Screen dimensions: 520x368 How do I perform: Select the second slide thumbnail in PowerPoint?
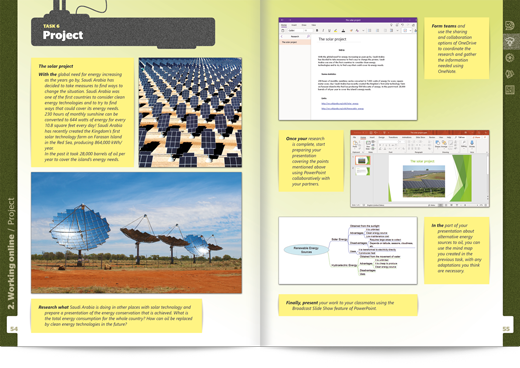coord(363,171)
